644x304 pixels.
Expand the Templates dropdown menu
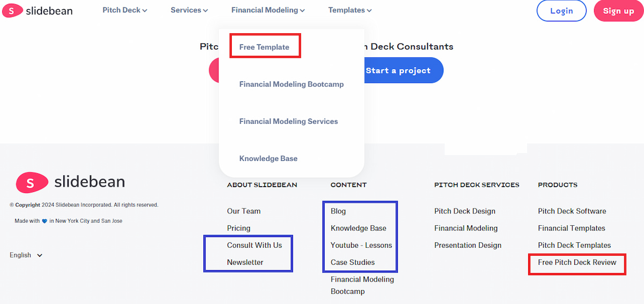(349, 10)
